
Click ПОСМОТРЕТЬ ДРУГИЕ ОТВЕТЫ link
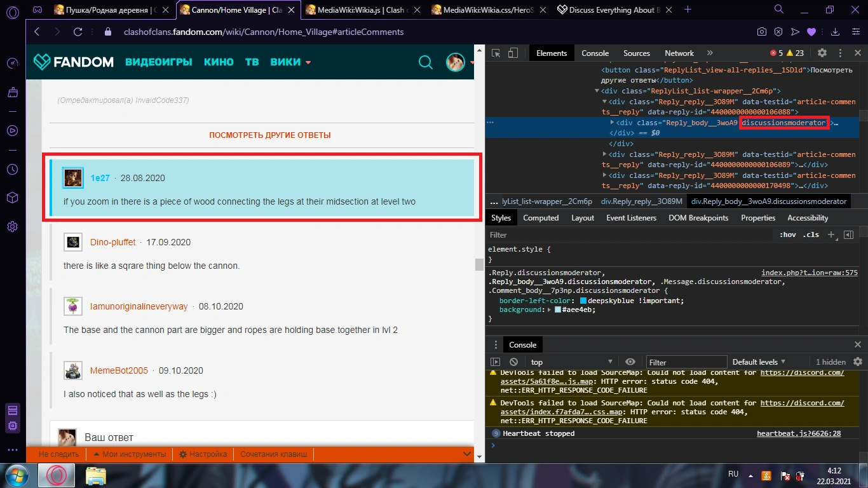click(x=270, y=135)
